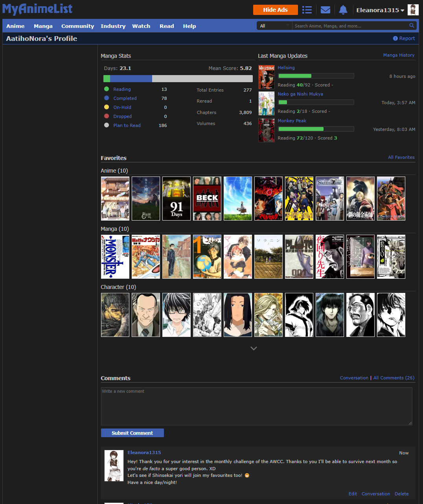The image size is (423, 504).
Task: Open the Community menu
Action: click(77, 26)
